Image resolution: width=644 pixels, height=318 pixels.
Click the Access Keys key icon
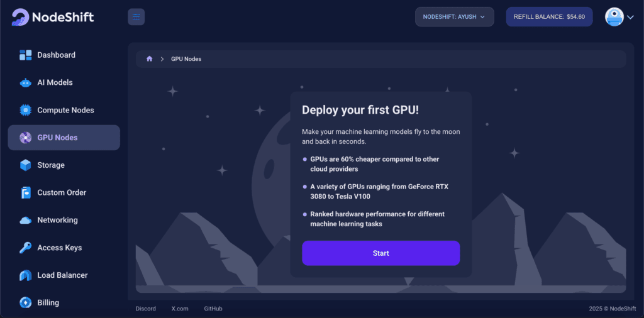pyautogui.click(x=25, y=248)
